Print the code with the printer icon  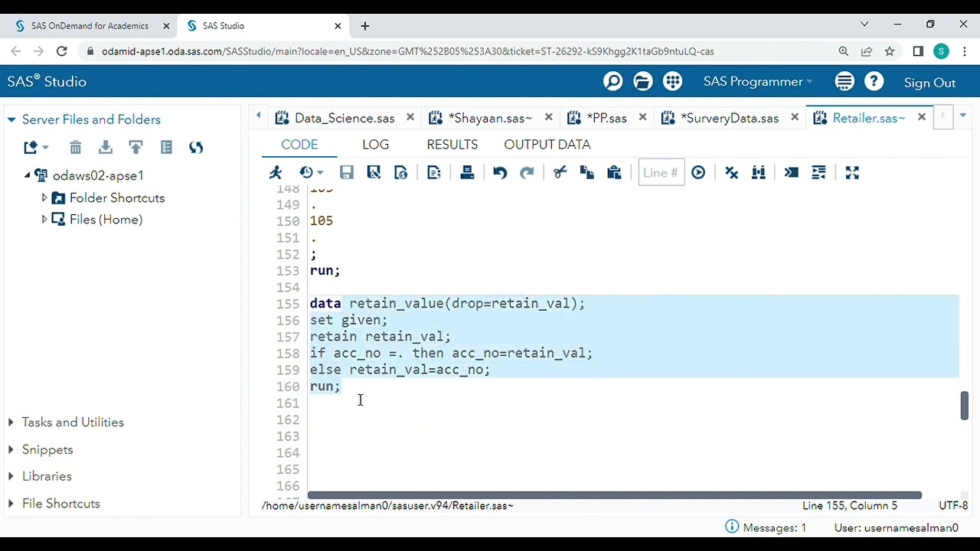coord(467,173)
